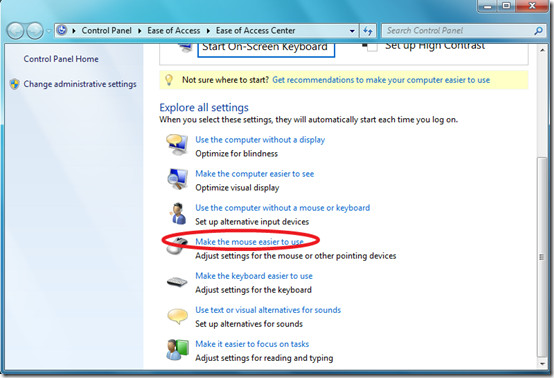Close the Ease of Access Center window
Viewport: 554px width, 378px height.
[532, 6]
